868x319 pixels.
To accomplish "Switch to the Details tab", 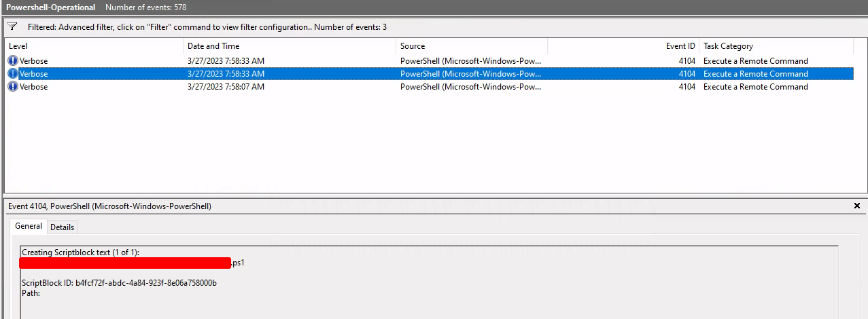I will pyautogui.click(x=62, y=227).
